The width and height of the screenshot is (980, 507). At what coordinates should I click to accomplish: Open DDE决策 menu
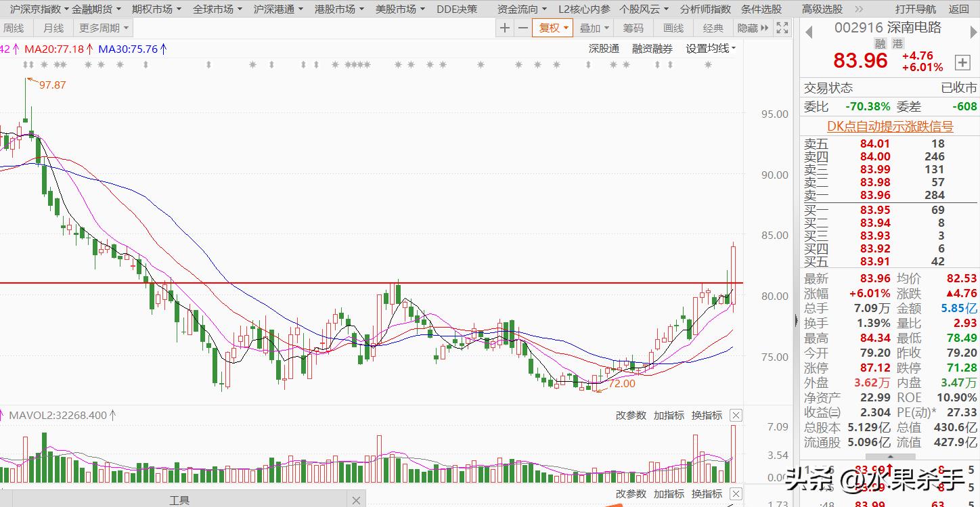tap(456, 9)
